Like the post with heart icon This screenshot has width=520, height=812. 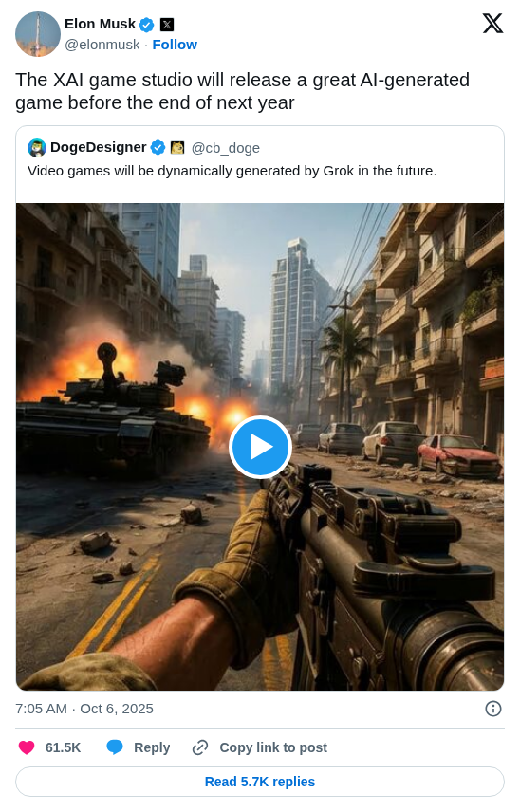click(27, 747)
